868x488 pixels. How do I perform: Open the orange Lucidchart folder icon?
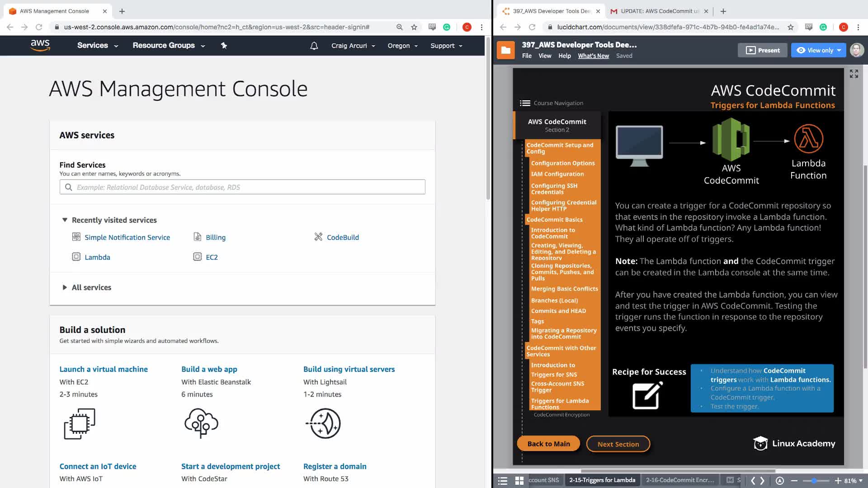click(x=506, y=50)
